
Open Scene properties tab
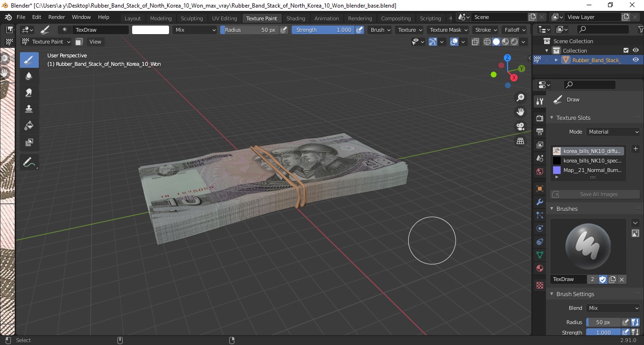(x=539, y=158)
